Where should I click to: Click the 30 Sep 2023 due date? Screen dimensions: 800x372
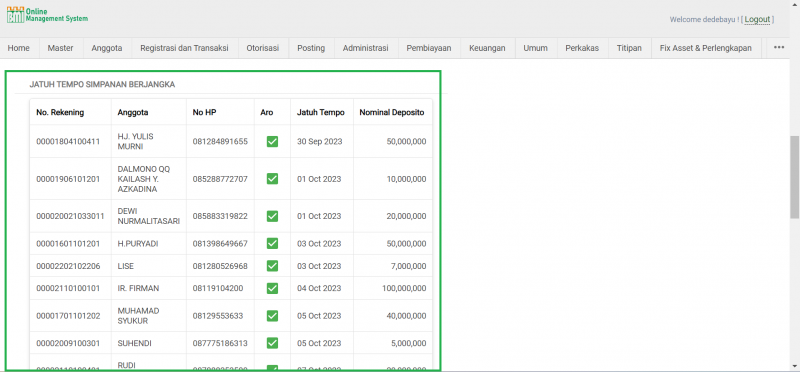tap(319, 141)
